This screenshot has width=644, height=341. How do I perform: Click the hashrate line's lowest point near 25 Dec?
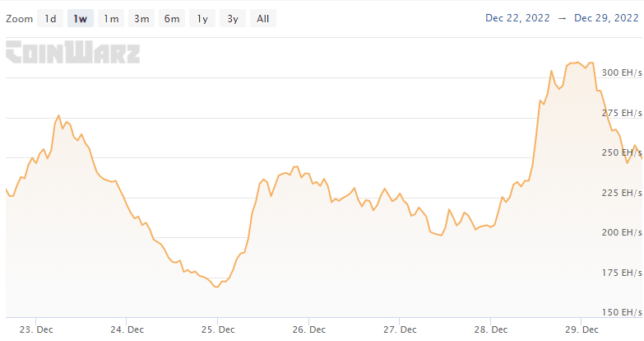[216, 287]
